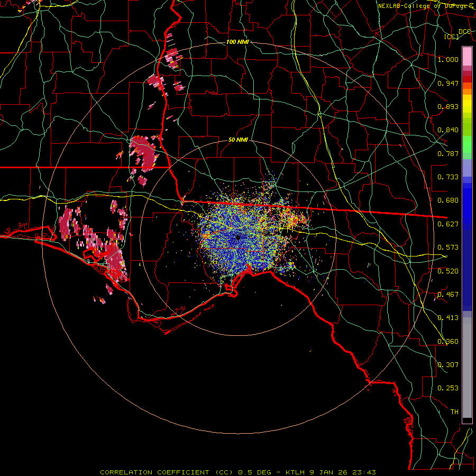Click the 1.000 scale value
Image resolution: width=476 pixels, height=476 pixels.
[448, 59]
